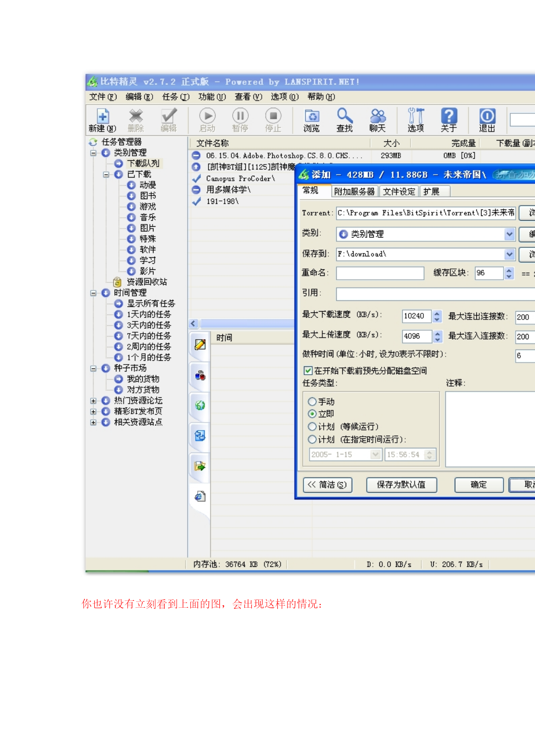Image resolution: width=535 pixels, height=756 pixels.
Task: Choose 计划 (等候运行) radio button
Action: (x=312, y=427)
